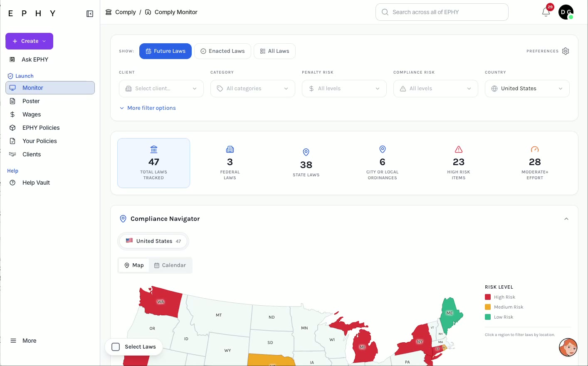Open the chat assistant avatar

pyautogui.click(x=568, y=347)
